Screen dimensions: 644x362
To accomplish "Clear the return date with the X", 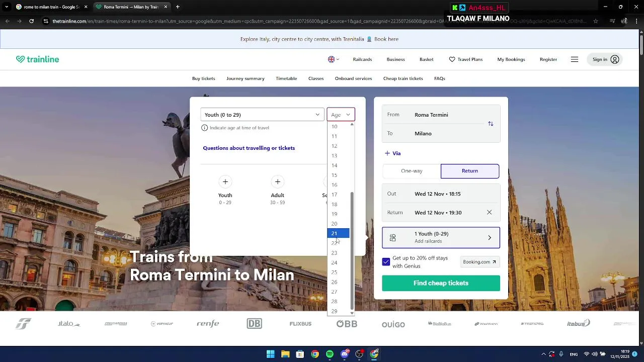I will point(489,213).
